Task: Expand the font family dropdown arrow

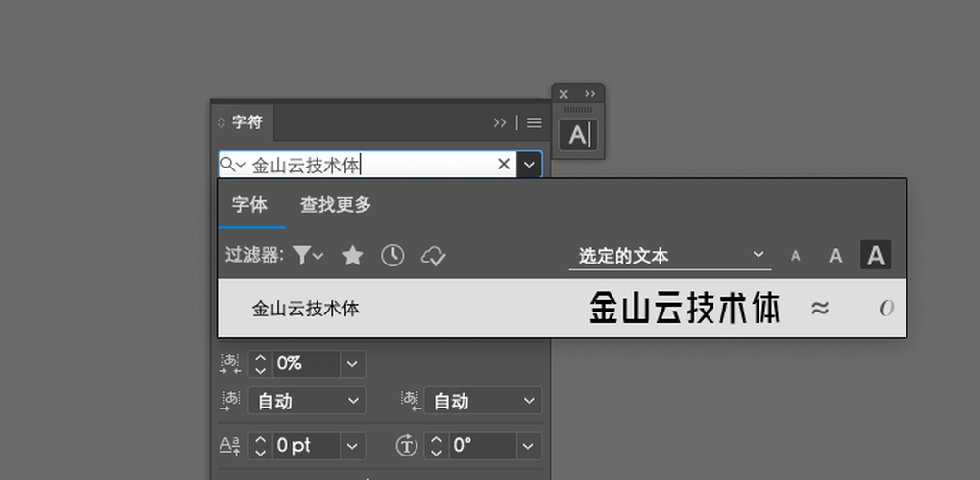Action: click(529, 165)
